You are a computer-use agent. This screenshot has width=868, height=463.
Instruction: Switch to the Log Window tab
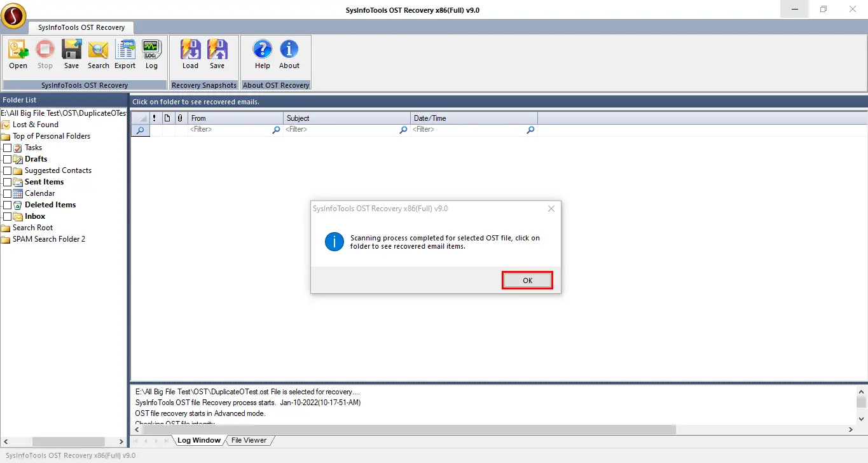coord(198,440)
